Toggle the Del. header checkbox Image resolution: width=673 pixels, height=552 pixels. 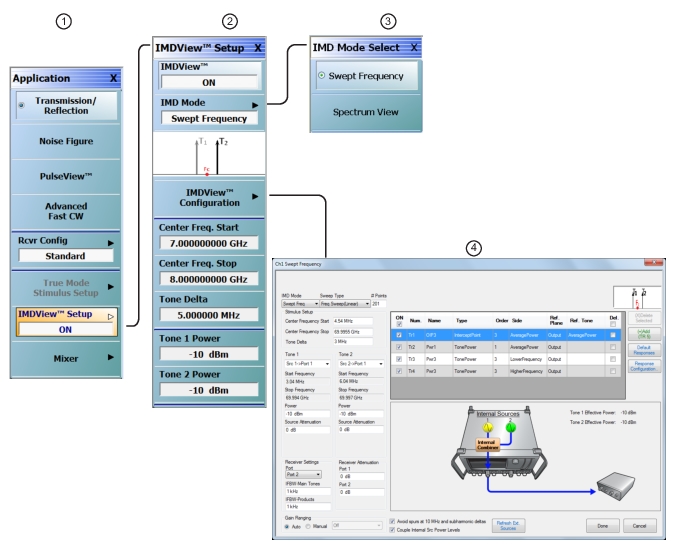[x=613, y=324]
